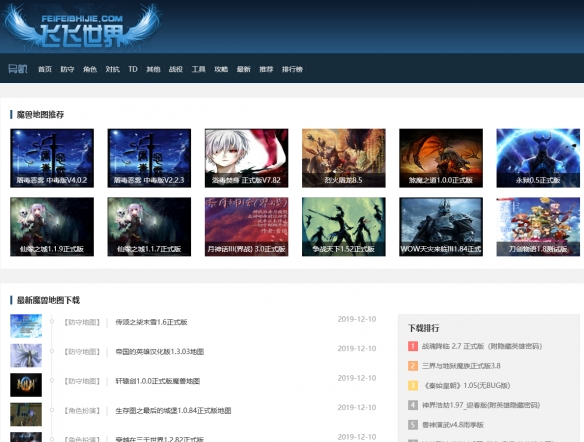Open the 角色 nav item
The width and height of the screenshot is (584, 442).
[x=90, y=69]
